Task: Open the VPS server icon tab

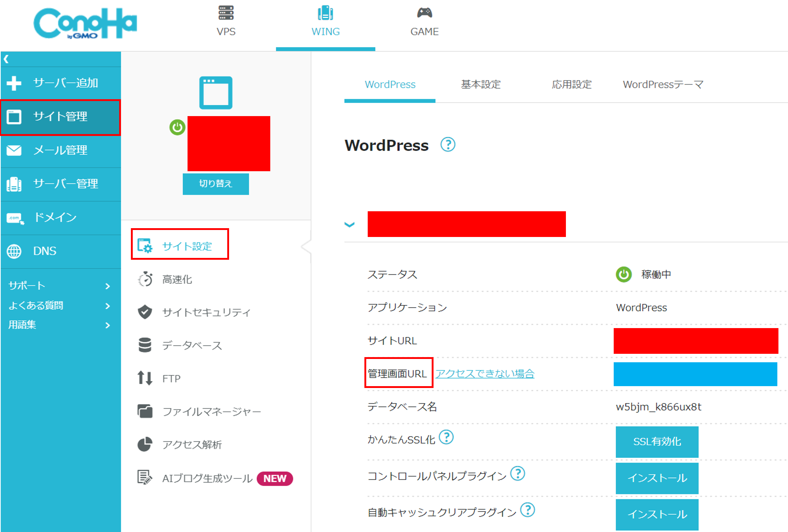Action: click(x=226, y=12)
